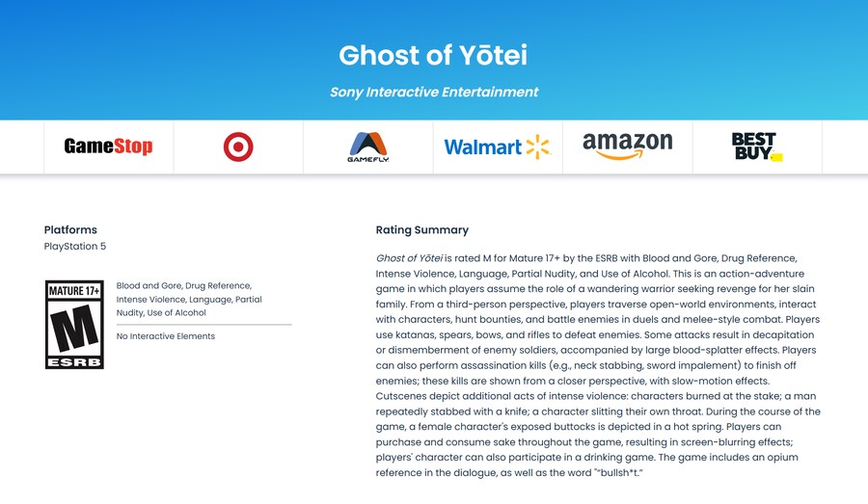
Task: Open the GameStop retailer logo link
Action: tap(108, 146)
